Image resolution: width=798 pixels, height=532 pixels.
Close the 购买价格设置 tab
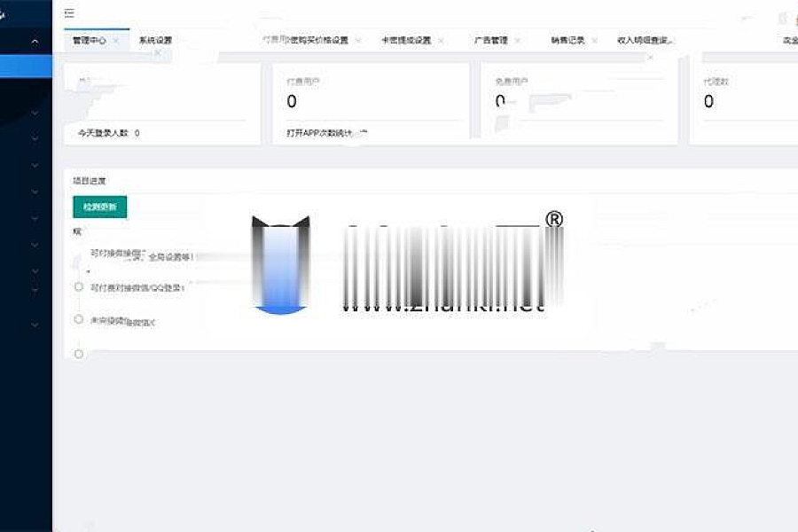[x=358, y=40]
